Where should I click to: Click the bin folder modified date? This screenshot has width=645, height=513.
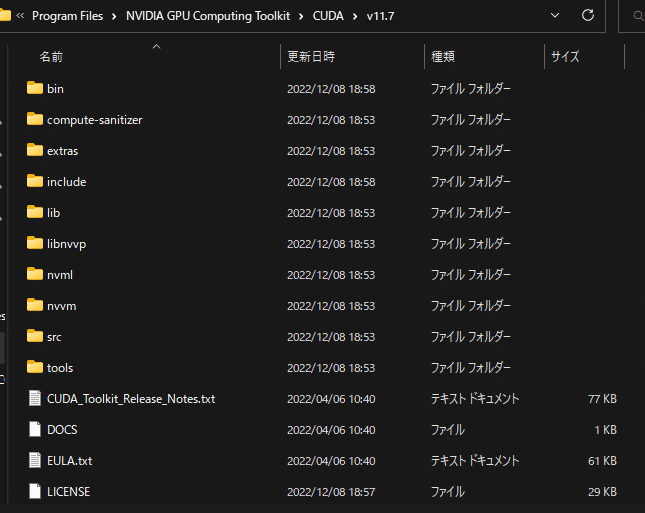click(x=331, y=89)
